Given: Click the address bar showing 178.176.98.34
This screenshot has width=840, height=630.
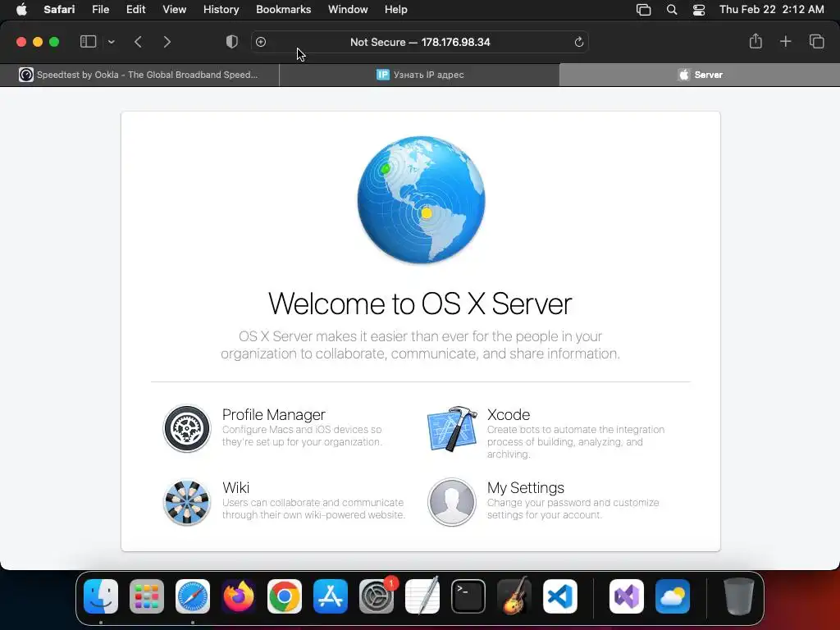Looking at the screenshot, I should tap(420, 42).
